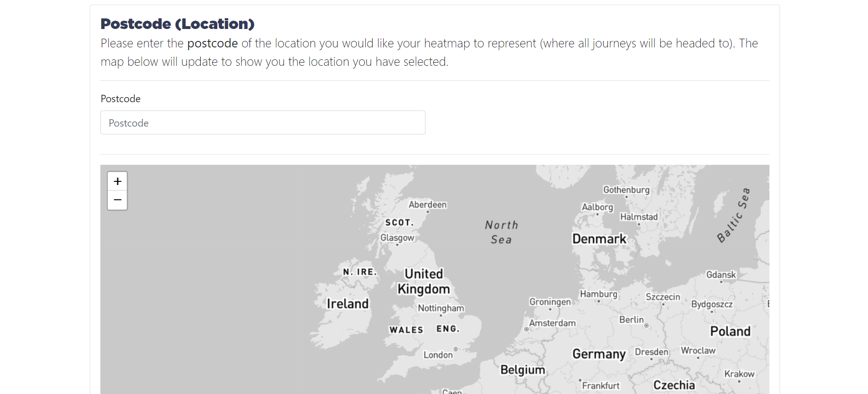Click the Hamburg label on map

(599, 294)
